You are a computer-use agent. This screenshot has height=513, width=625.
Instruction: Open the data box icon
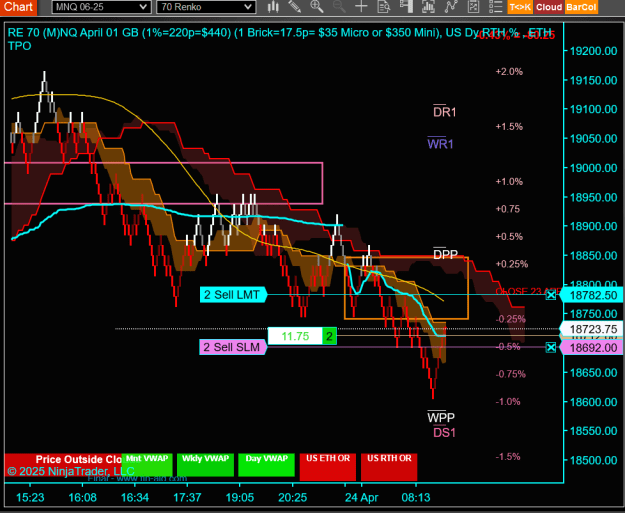pos(383,7)
